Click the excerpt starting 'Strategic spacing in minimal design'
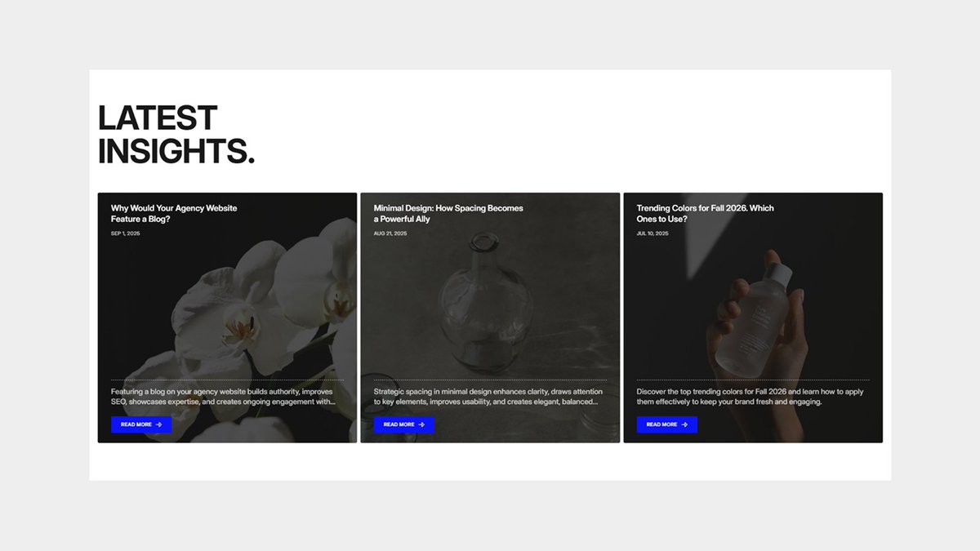 tap(488, 397)
